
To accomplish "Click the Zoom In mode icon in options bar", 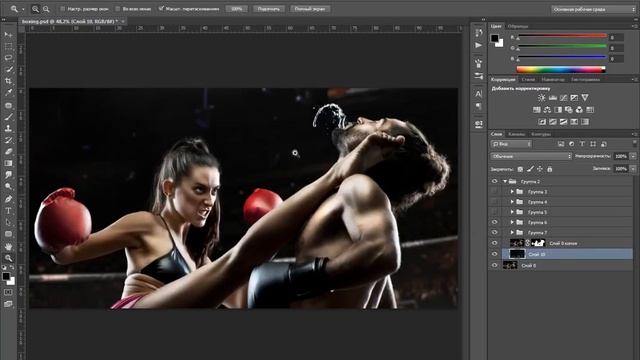I will pyautogui.click(x=36, y=9).
